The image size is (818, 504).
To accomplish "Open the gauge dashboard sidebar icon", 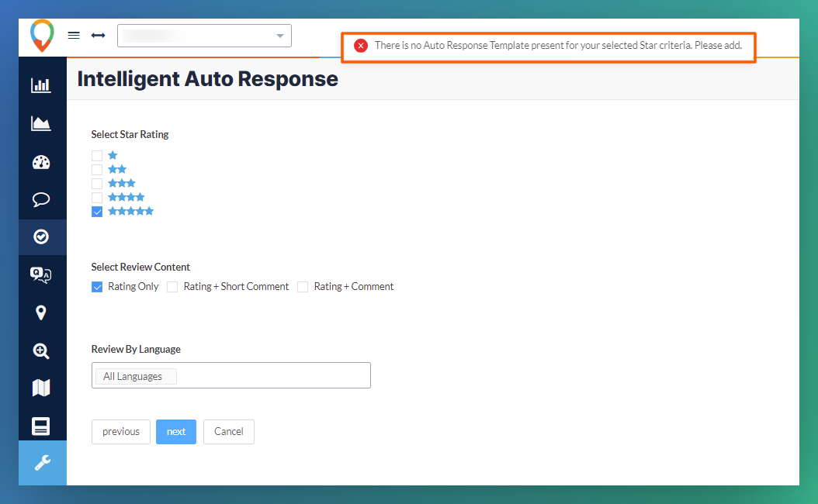I will (40, 162).
